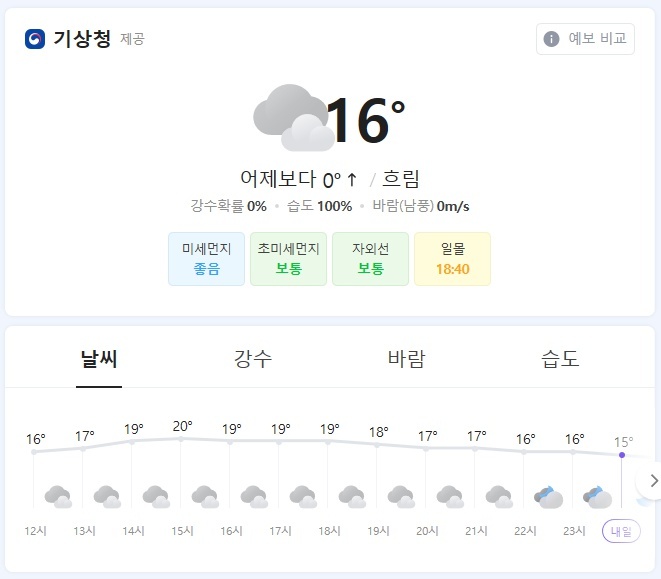Open 초미세먼지 보통 details
661x579 pixels.
pos(288,259)
